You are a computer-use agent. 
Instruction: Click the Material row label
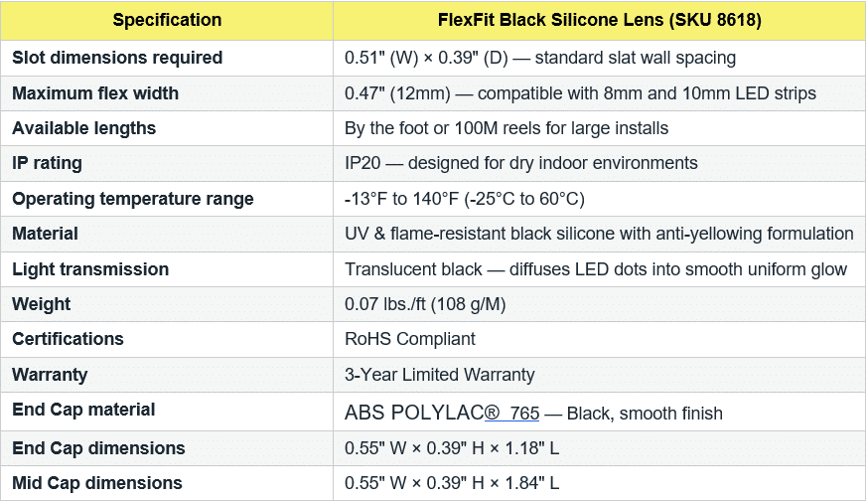pyautogui.click(x=45, y=234)
